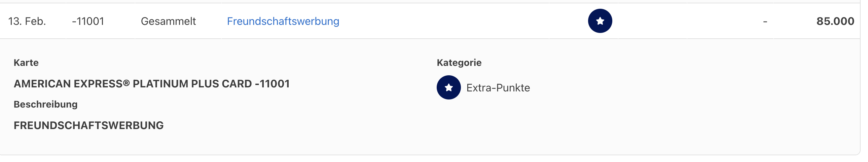Click the date 13. Feb.
868x162 pixels.
(27, 21)
